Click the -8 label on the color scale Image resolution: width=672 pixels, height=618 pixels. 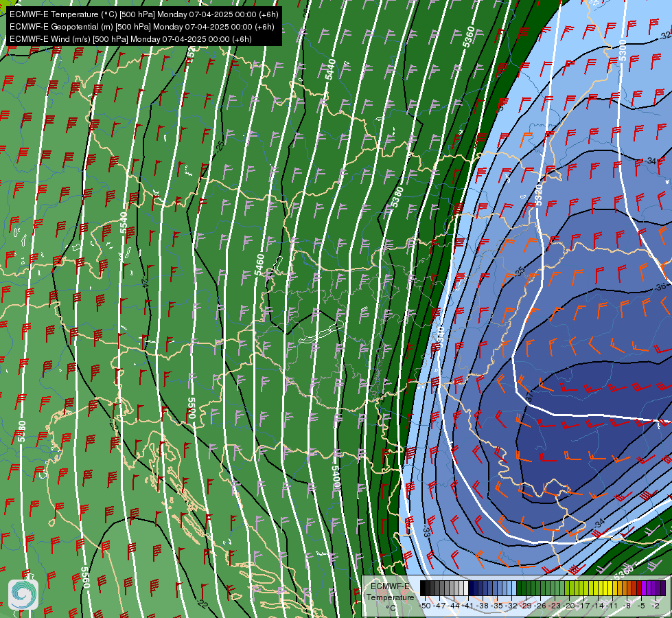pyautogui.click(x=627, y=606)
